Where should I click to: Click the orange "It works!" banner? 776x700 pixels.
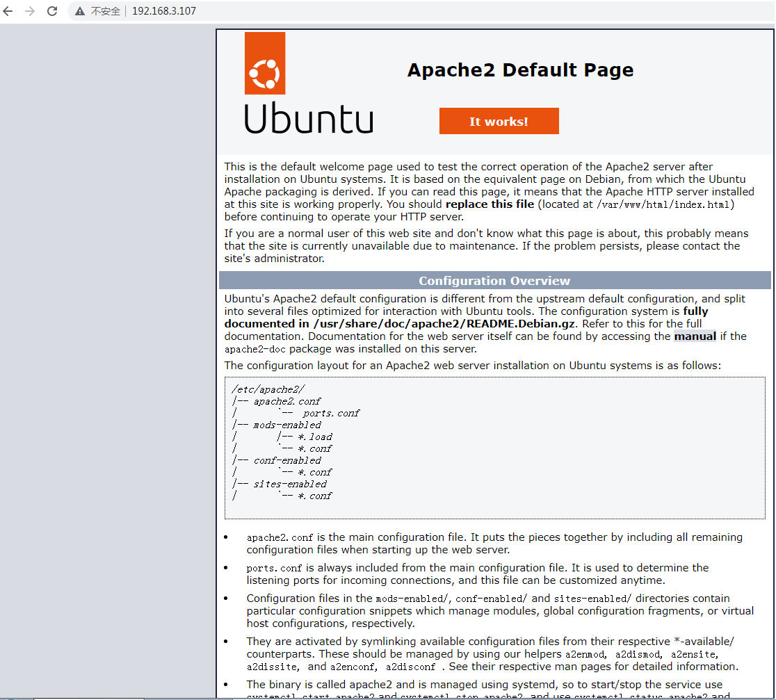pyautogui.click(x=499, y=121)
